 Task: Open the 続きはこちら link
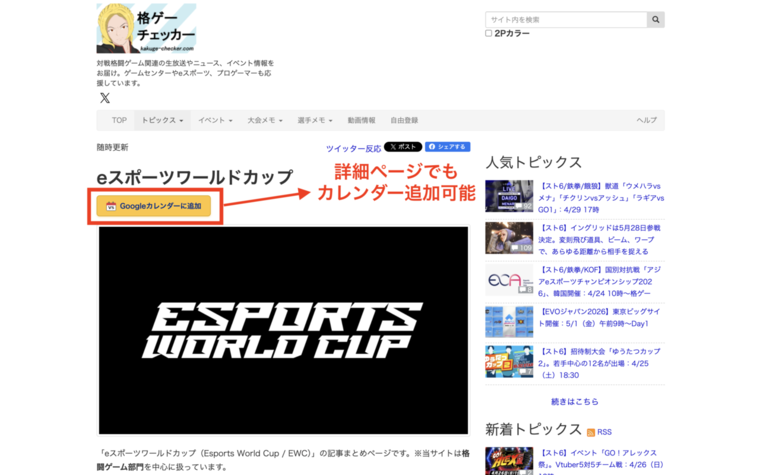574,402
